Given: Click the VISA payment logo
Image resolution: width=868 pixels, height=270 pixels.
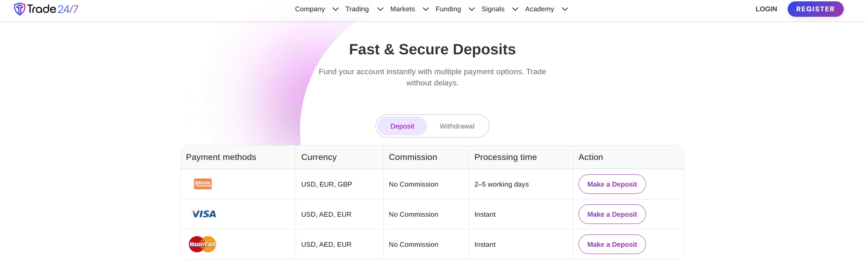Looking at the screenshot, I should click(x=203, y=214).
